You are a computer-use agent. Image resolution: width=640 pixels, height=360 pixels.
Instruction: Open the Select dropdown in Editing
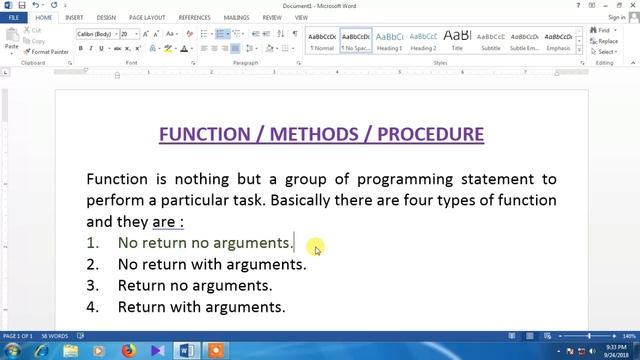pyautogui.click(x=604, y=52)
